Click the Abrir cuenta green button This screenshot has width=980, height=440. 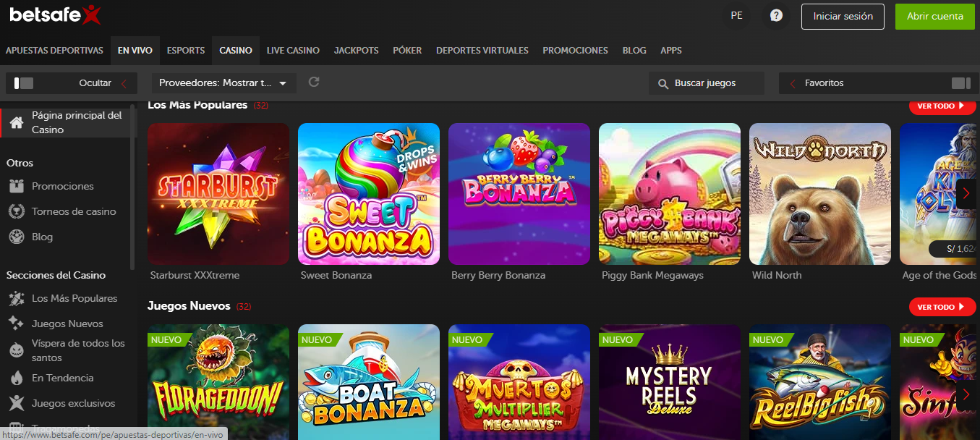coord(934,15)
